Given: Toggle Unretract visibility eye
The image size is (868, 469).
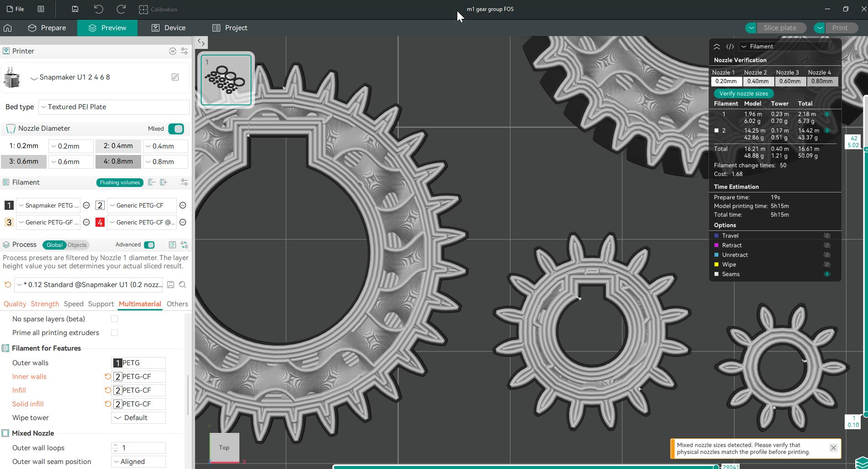Looking at the screenshot, I should 827,255.
